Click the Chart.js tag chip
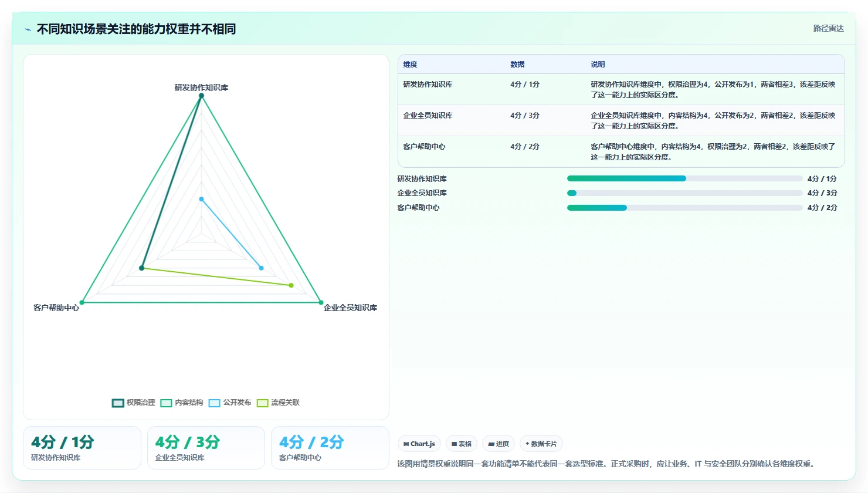 [419, 444]
